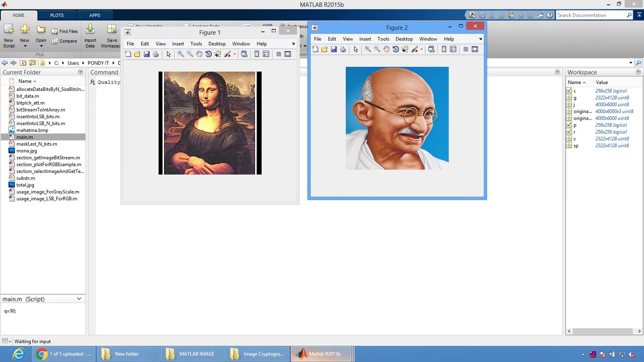
Task: Switch to the PLOTS tab
Action: tap(57, 15)
